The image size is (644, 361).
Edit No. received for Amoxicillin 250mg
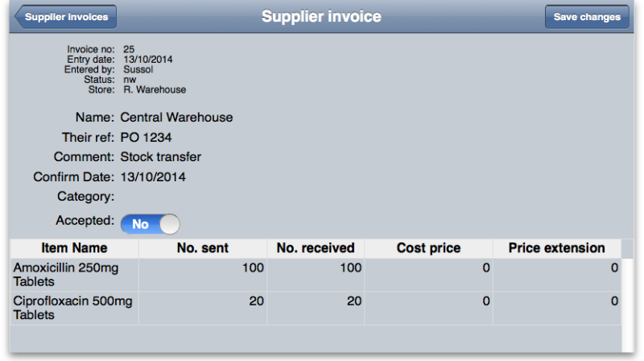point(315,275)
